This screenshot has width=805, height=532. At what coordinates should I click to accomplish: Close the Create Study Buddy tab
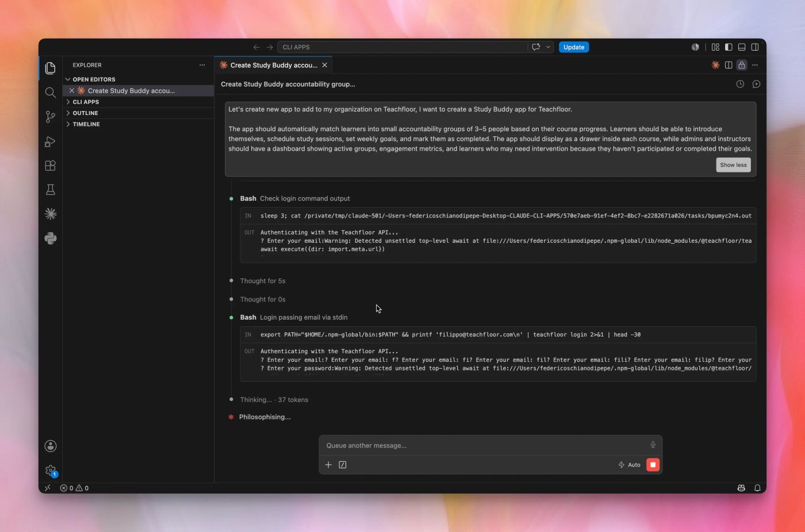pos(324,65)
